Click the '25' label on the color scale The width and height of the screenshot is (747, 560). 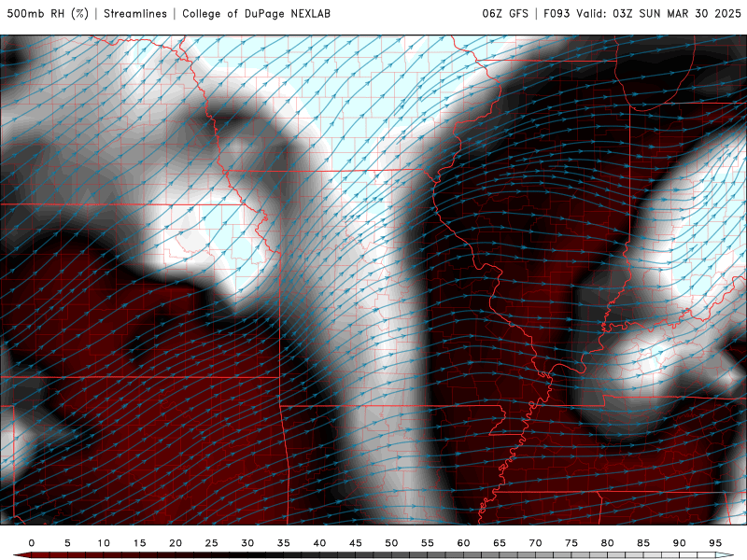pyautogui.click(x=212, y=543)
